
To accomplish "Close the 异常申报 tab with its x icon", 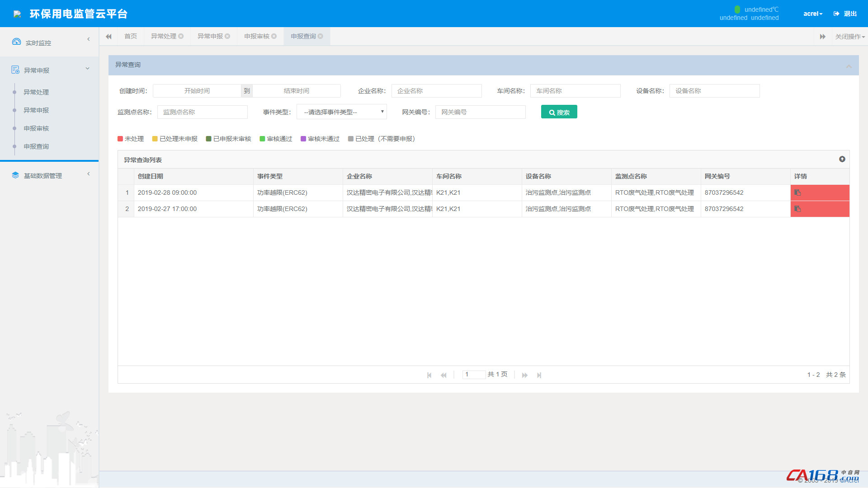I will (x=227, y=37).
